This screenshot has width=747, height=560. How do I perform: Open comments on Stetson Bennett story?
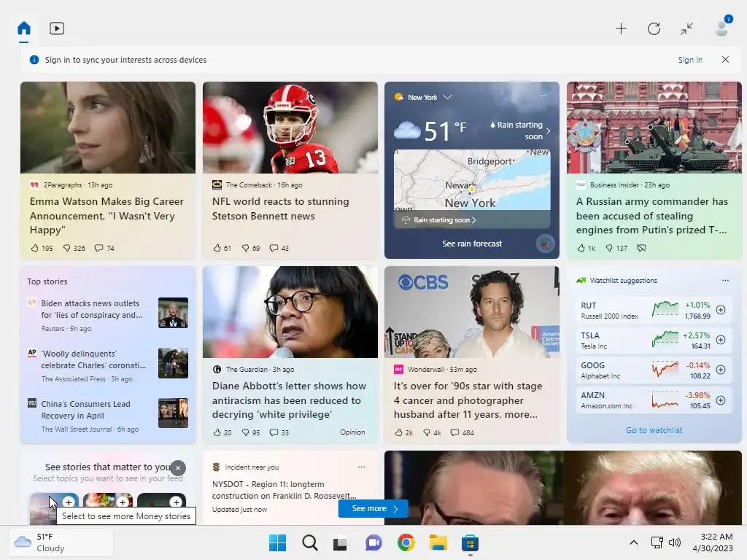(x=279, y=248)
